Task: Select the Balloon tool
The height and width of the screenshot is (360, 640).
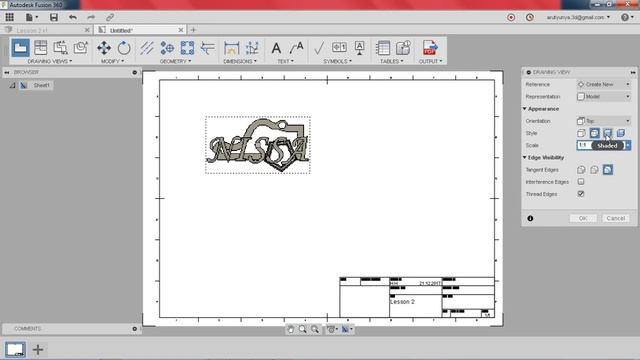Action: point(403,48)
